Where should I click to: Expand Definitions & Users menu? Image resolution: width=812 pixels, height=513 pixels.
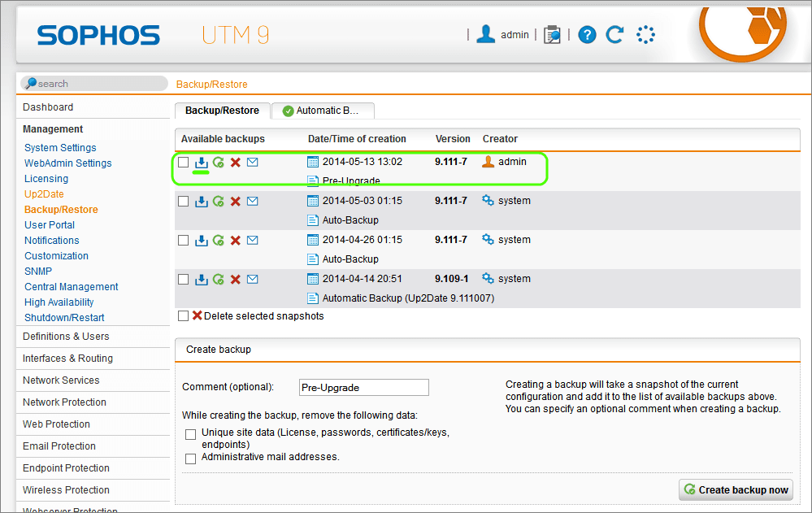pyautogui.click(x=66, y=337)
